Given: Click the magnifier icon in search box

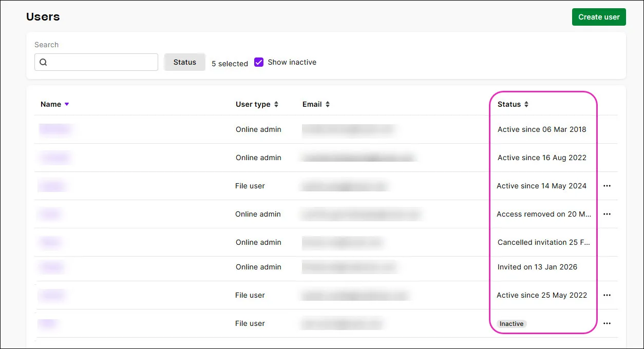Looking at the screenshot, I should click(x=43, y=62).
